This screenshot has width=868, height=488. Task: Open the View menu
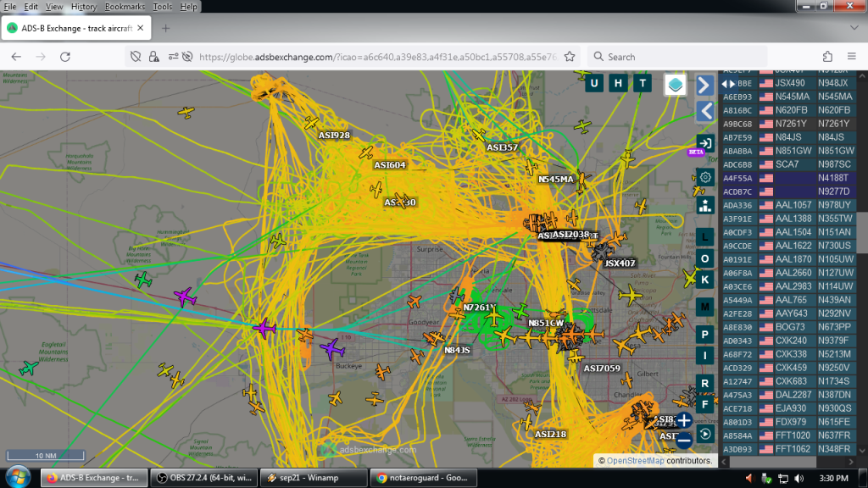(x=54, y=7)
